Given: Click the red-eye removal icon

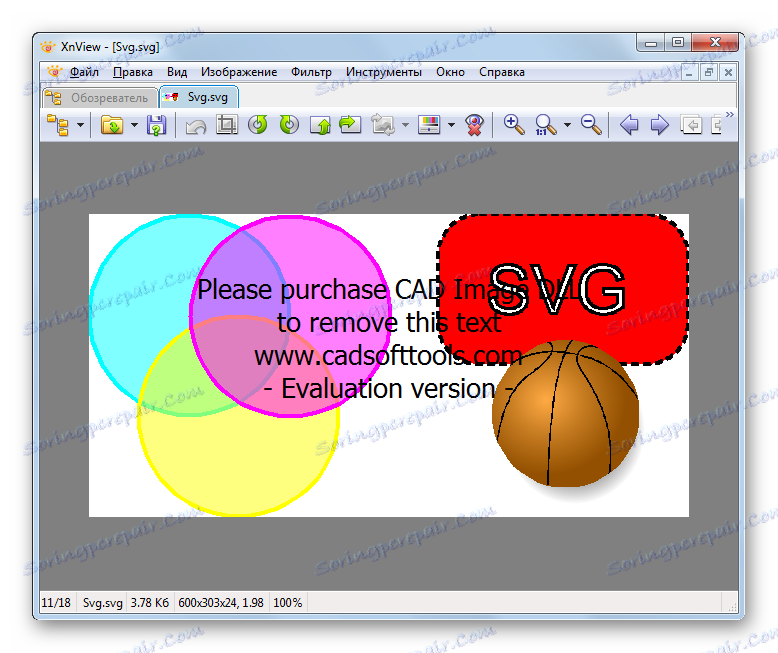Looking at the screenshot, I should 474,125.
